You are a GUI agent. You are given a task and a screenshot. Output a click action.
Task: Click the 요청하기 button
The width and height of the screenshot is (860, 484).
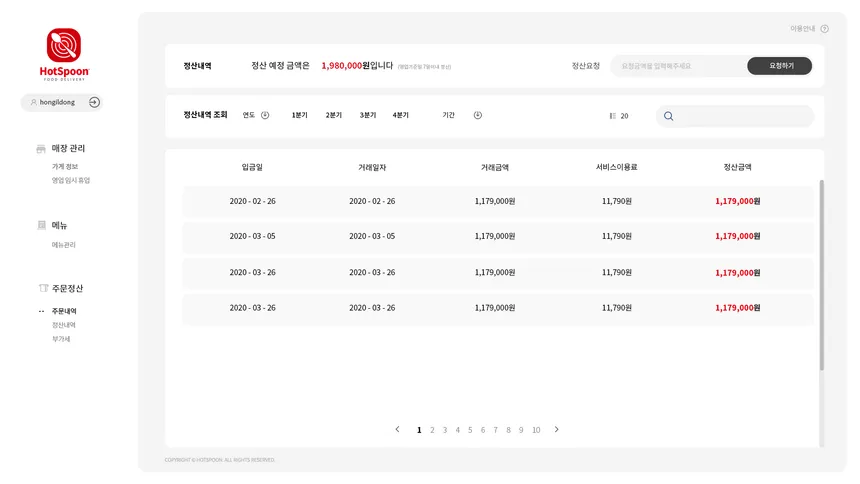779,66
